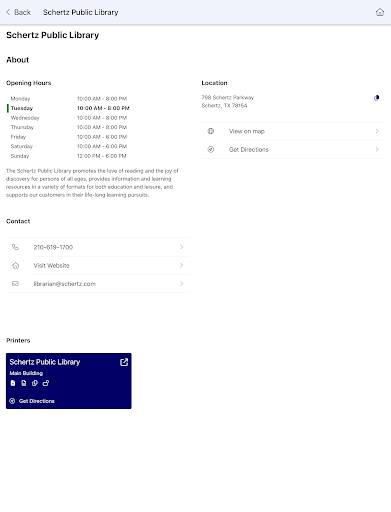Click the compass icon beside Get Directions

click(x=211, y=149)
